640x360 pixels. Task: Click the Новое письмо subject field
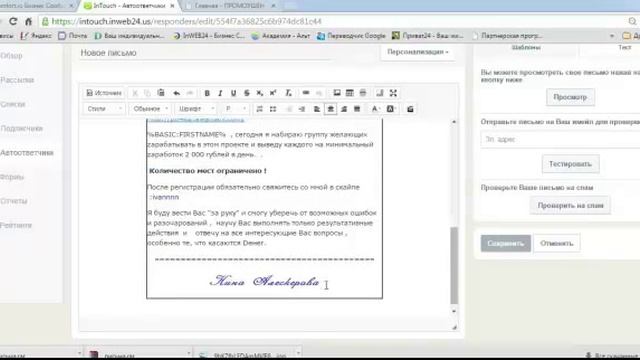pos(204,53)
